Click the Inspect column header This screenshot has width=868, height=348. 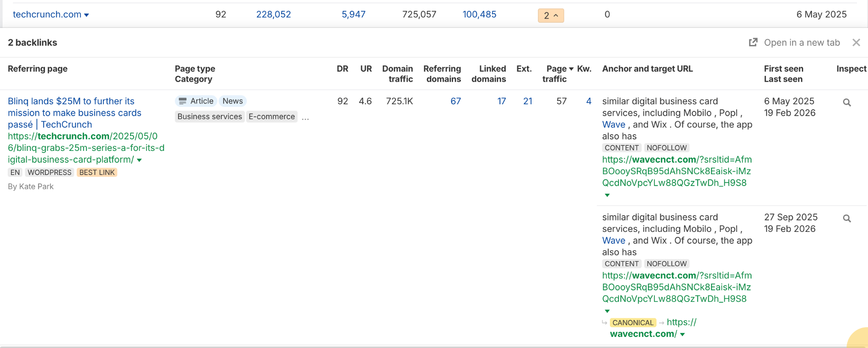coord(851,69)
